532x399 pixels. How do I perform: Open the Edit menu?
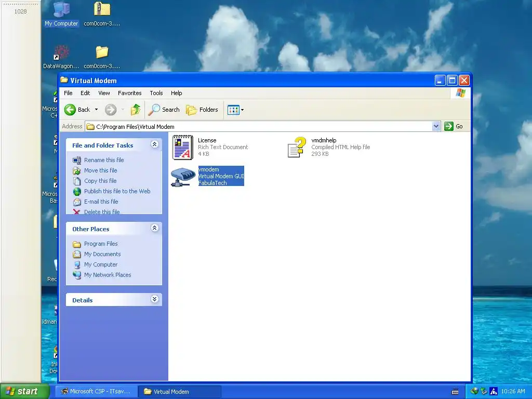tap(85, 93)
